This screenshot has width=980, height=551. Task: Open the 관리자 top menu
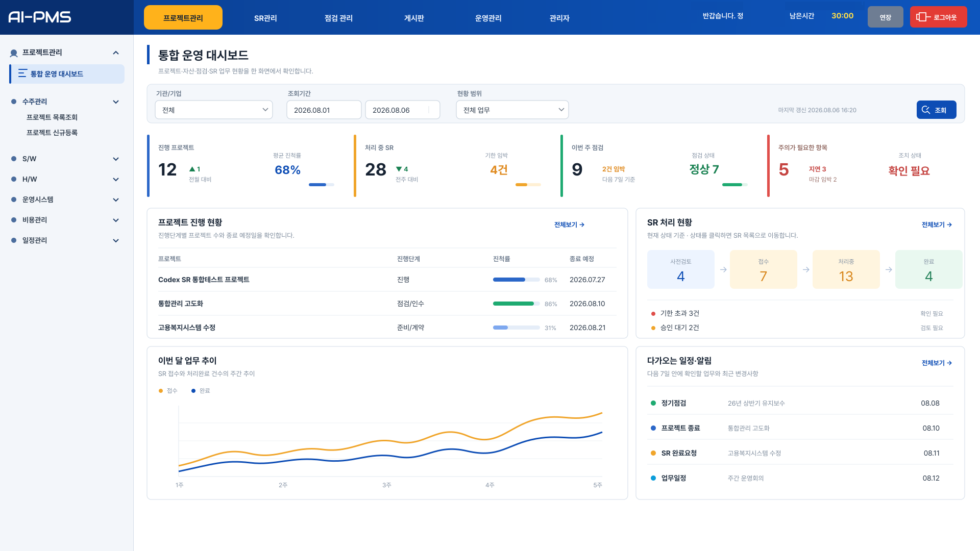pyautogui.click(x=559, y=18)
